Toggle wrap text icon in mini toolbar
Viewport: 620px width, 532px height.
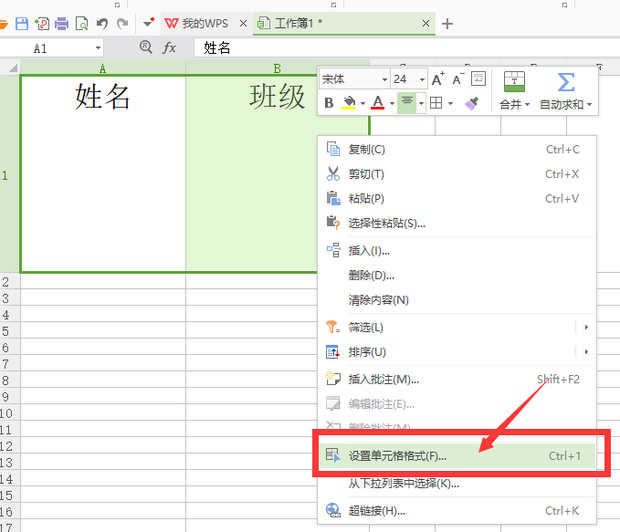tap(478, 78)
